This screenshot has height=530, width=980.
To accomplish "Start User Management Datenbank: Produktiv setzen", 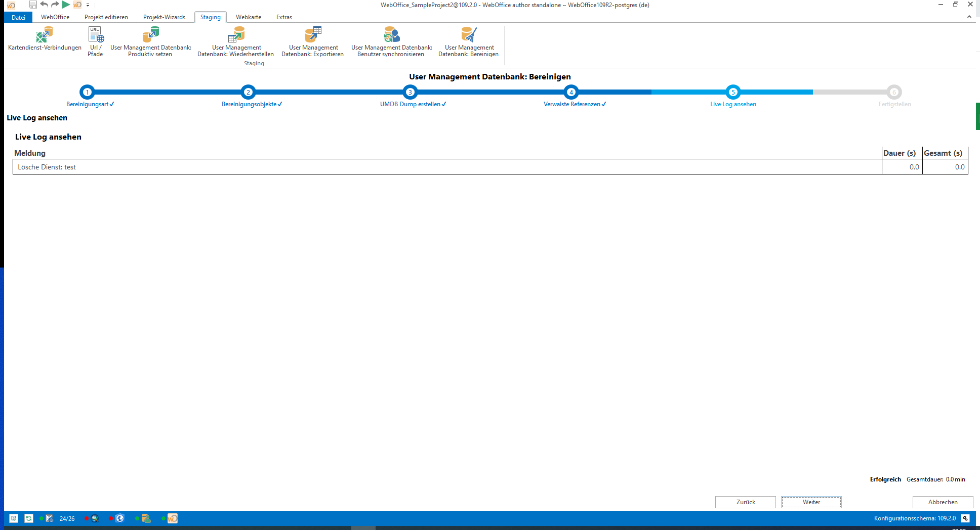I will [150, 40].
